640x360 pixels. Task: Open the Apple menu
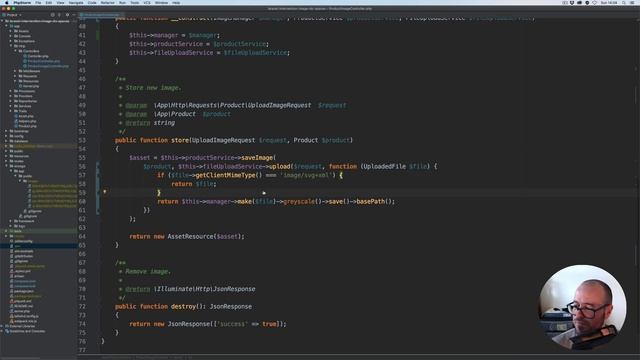(7, 2)
